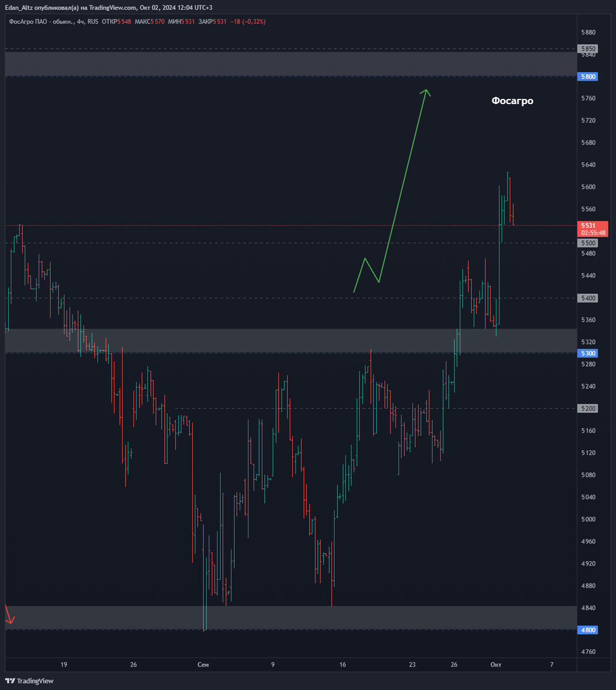Click the blue 4800 price label
The image size is (616, 690).
pyautogui.click(x=588, y=630)
